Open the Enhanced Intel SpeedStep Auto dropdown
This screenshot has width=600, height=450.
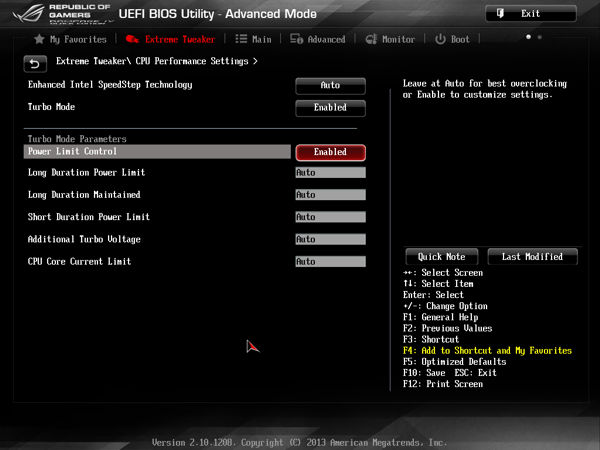tap(330, 85)
